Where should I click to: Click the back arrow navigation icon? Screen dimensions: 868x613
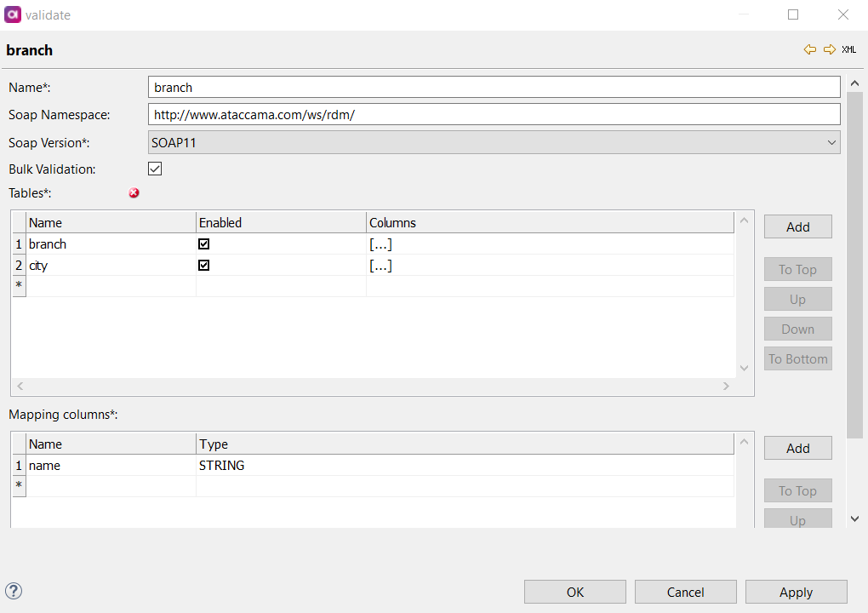point(809,50)
